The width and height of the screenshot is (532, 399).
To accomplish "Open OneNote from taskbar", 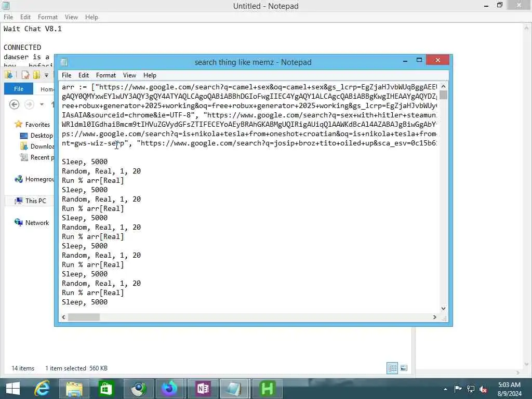I will point(203,389).
